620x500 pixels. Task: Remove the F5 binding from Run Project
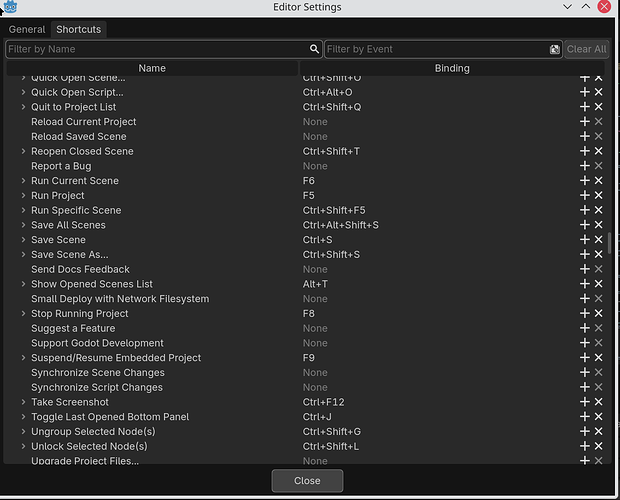599,195
